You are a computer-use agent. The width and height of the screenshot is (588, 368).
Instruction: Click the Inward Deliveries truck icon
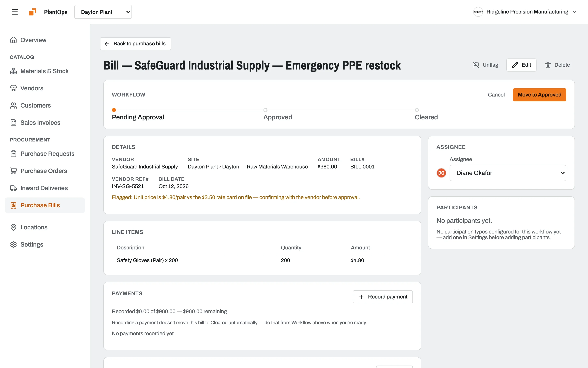point(13,188)
